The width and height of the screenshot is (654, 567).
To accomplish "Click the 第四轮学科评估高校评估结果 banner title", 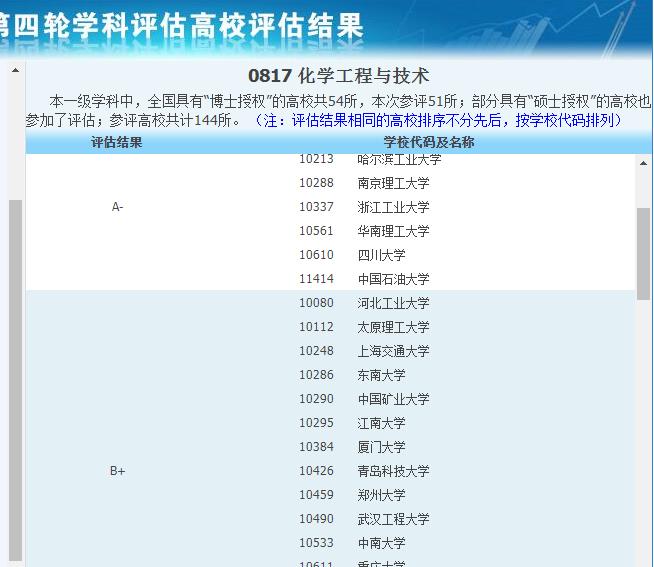I will (x=181, y=26).
